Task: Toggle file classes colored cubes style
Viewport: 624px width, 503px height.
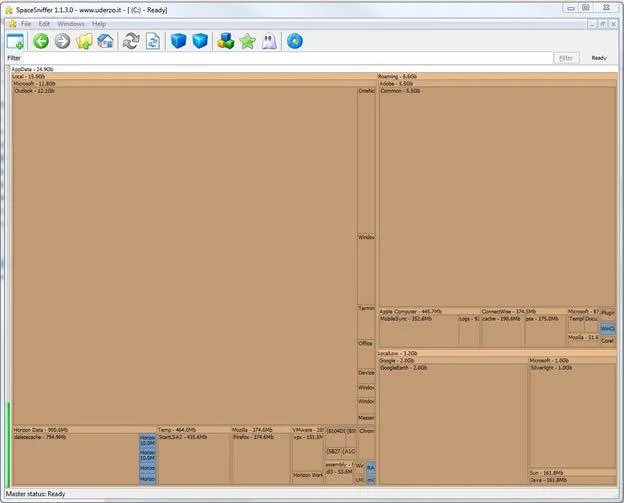Action: (226, 41)
